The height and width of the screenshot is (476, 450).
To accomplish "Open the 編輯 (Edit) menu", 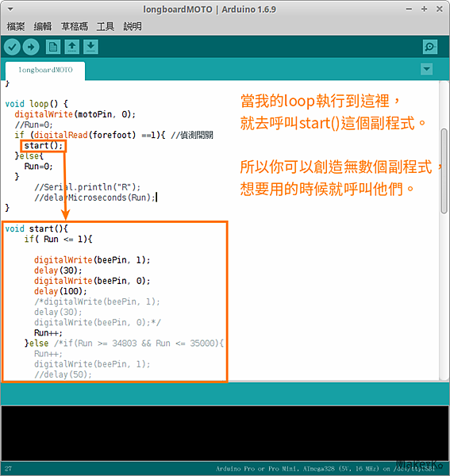I will tap(43, 27).
